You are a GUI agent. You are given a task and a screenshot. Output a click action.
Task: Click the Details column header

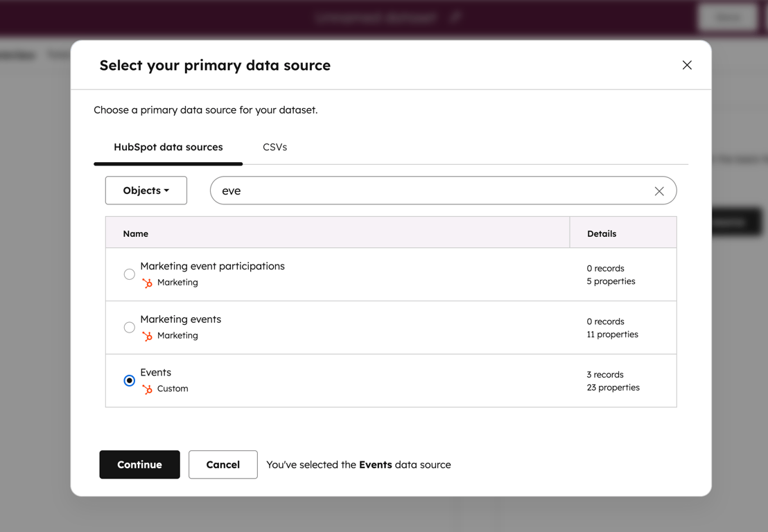pyautogui.click(x=602, y=233)
